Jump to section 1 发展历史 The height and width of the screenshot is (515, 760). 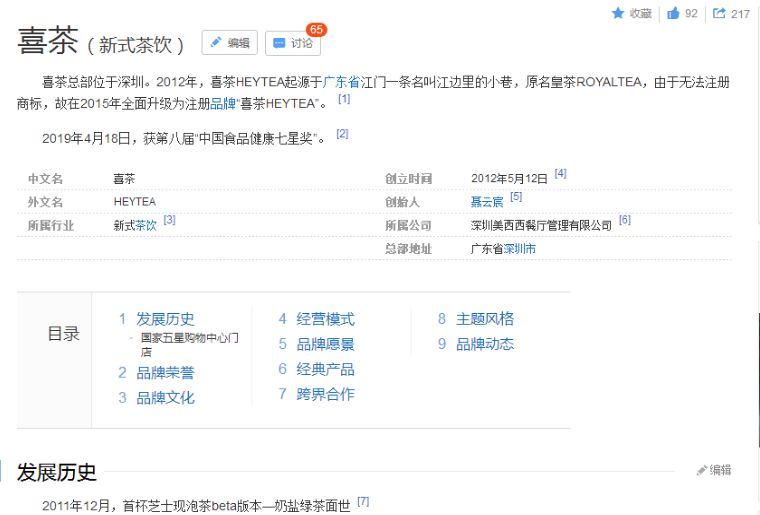coord(165,319)
